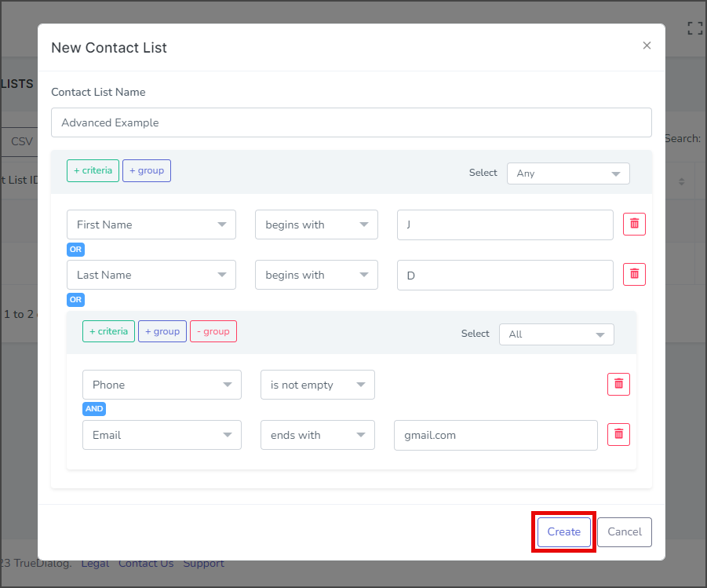
Task: Delete the Email criteria row
Action: point(618,435)
